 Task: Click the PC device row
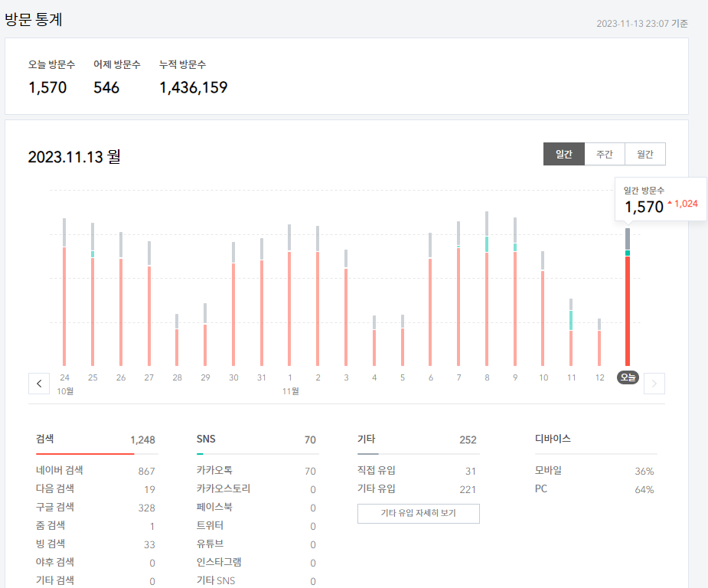pyautogui.click(x=595, y=489)
